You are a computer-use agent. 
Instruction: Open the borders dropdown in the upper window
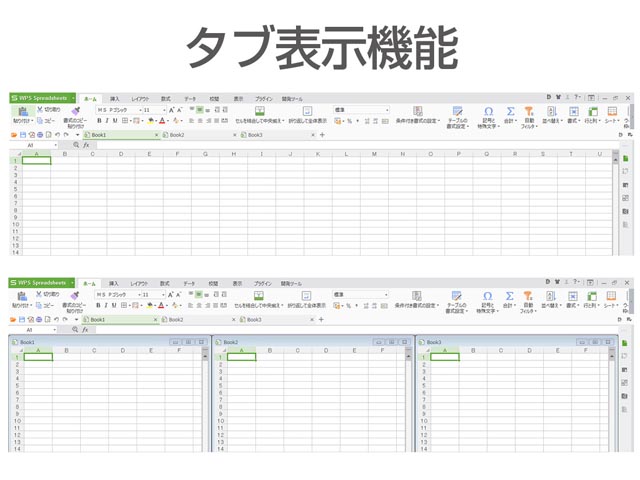coord(130,121)
